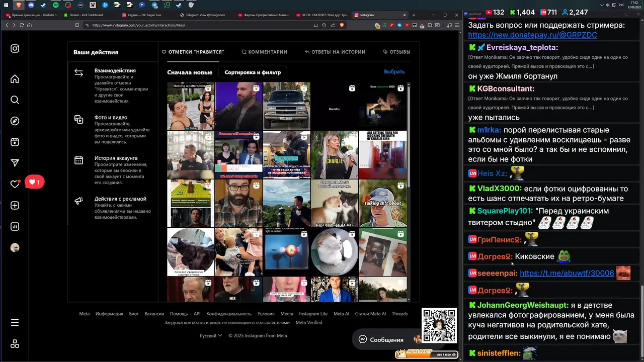Click Spotify icon in the taskbar
The width and height of the screenshot is (644, 362).
(x=56, y=5)
